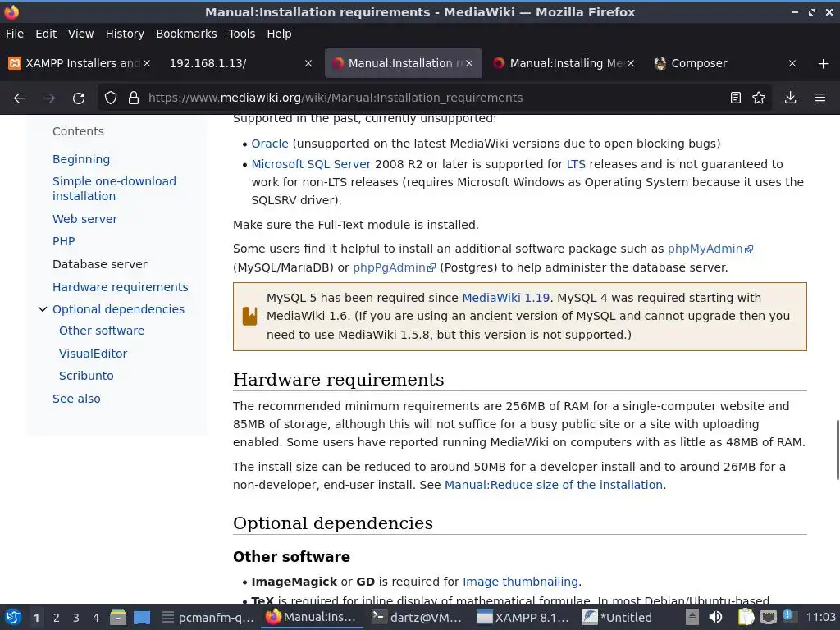
Task: Open the Edit menu
Action: point(46,34)
